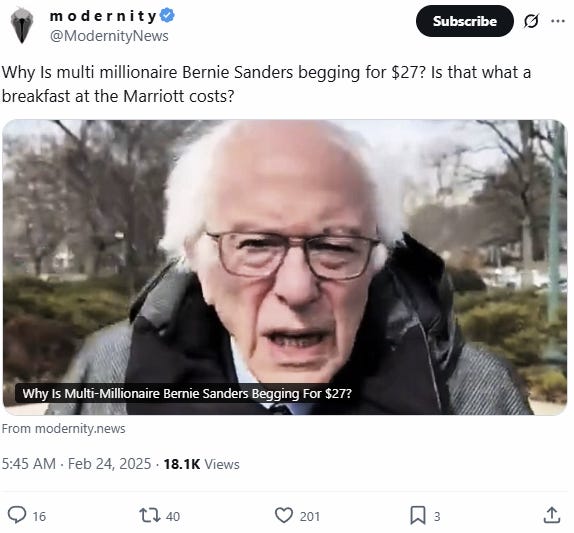Open the reply comment icon
The image size is (574, 533).
pyautogui.click(x=17, y=515)
